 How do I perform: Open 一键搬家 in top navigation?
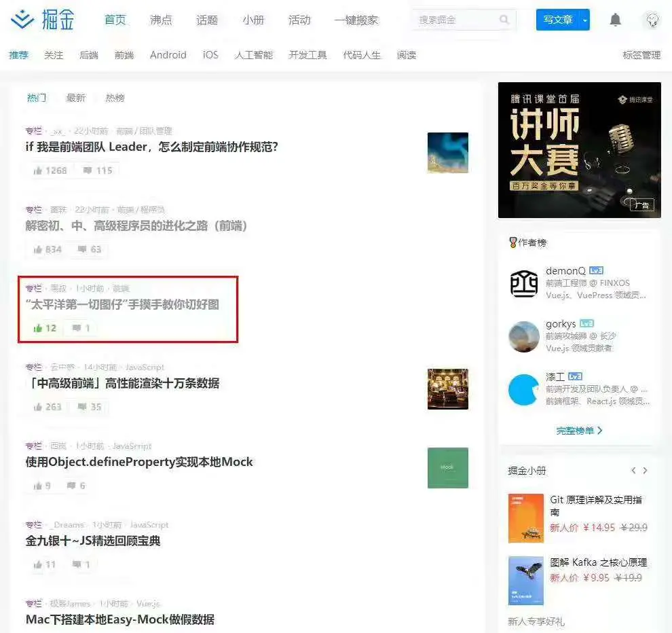tap(356, 20)
